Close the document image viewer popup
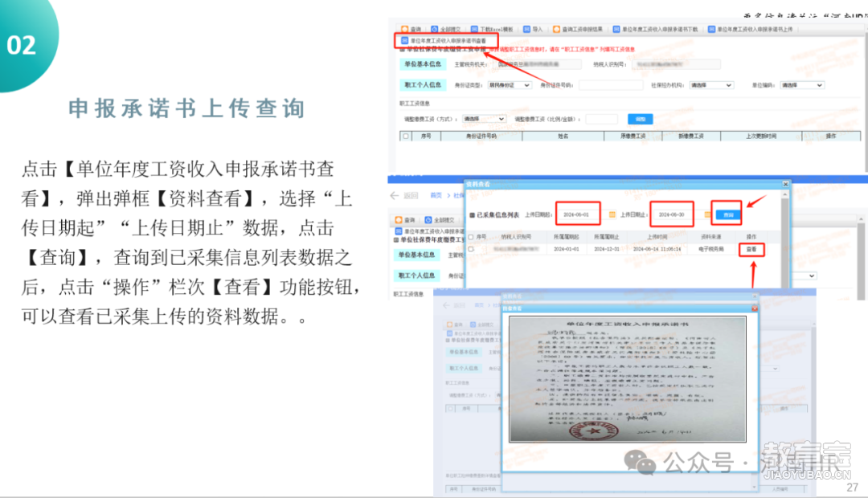The width and height of the screenshot is (868, 498). tap(754, 308)
